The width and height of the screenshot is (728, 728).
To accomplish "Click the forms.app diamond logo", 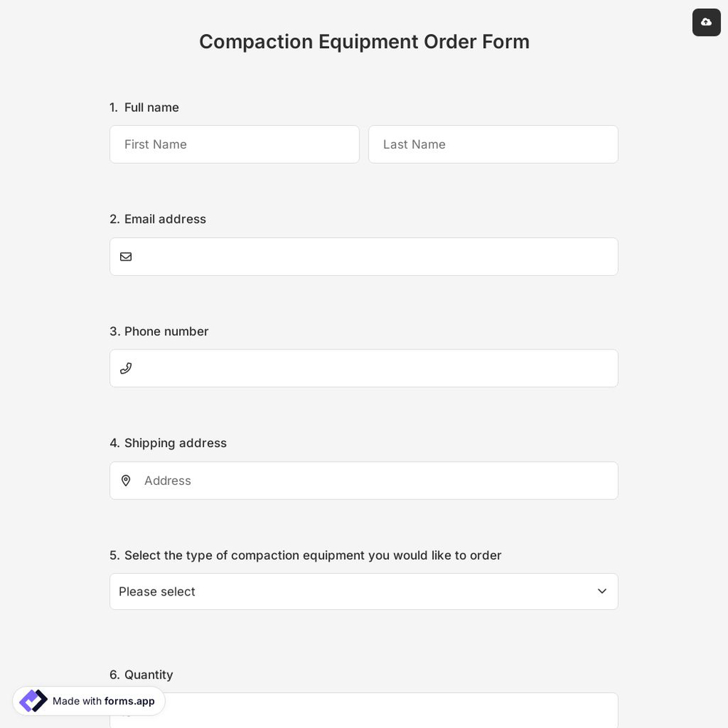I will [33, 700].
